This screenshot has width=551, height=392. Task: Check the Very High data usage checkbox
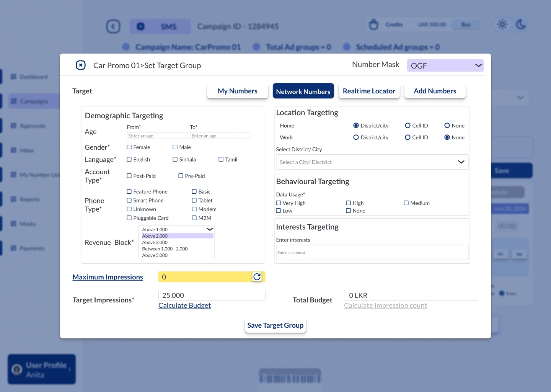[279, 203]
